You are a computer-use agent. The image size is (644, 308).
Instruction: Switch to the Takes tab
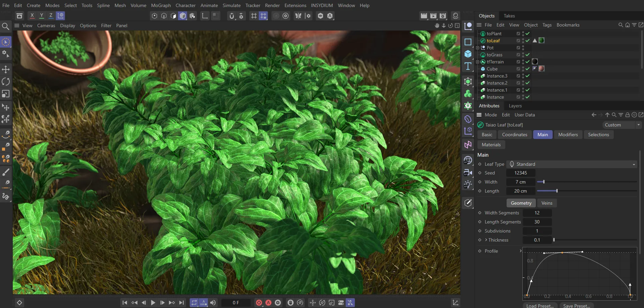[x=509, y=16]
